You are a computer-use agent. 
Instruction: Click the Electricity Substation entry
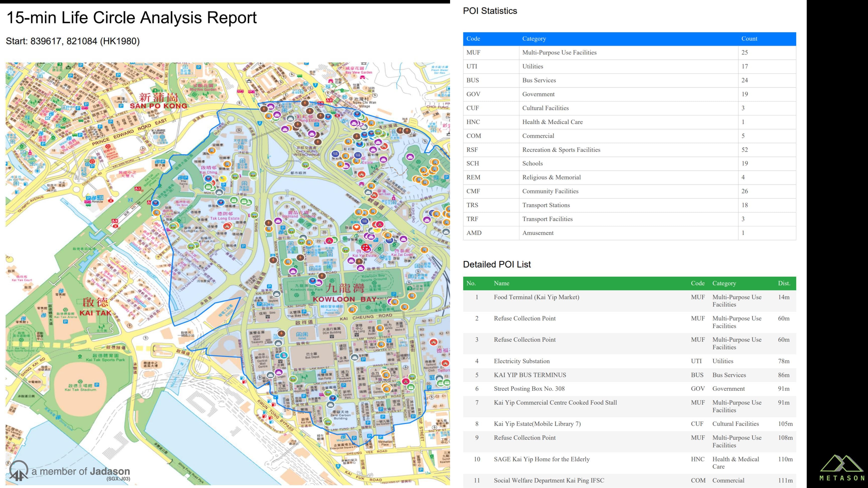click(522, 361)
